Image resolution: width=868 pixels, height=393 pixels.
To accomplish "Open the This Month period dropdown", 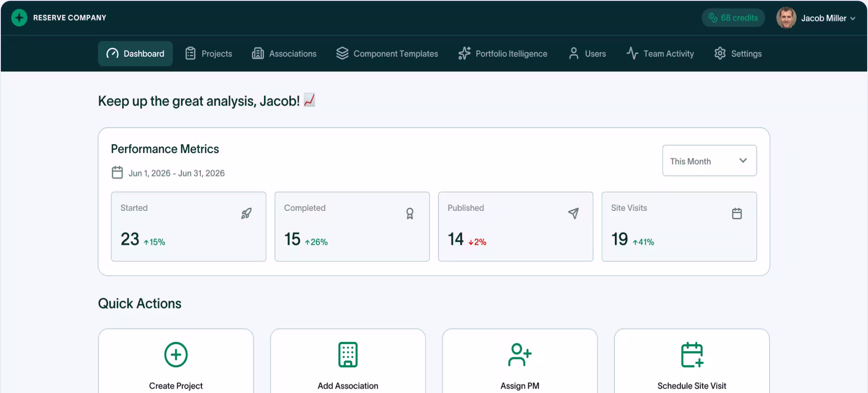I will [709, 161].
